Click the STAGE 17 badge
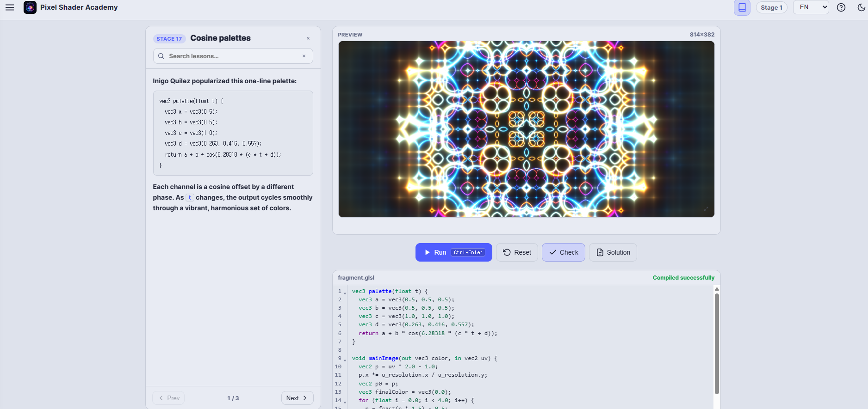Screen dimensions: 868x409 click(x=169, y=39)
